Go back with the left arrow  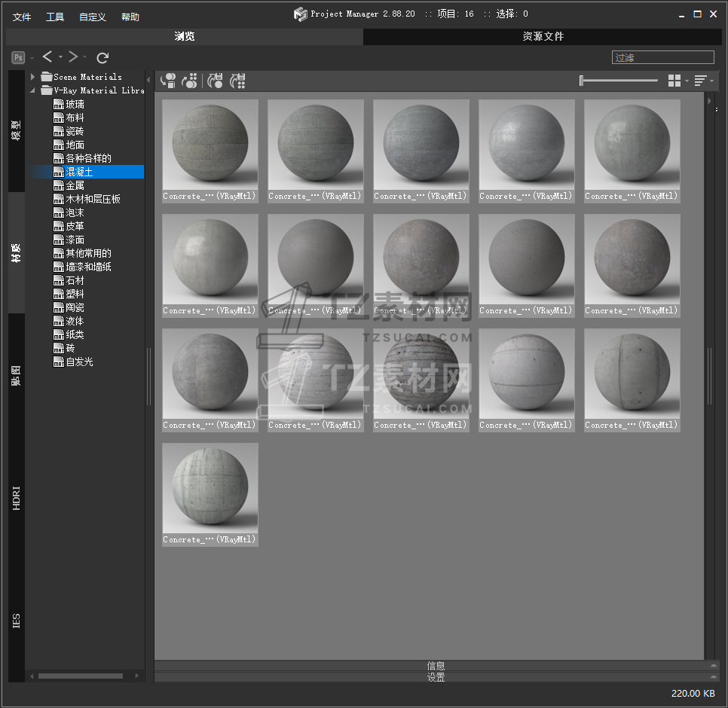[47, 57]
